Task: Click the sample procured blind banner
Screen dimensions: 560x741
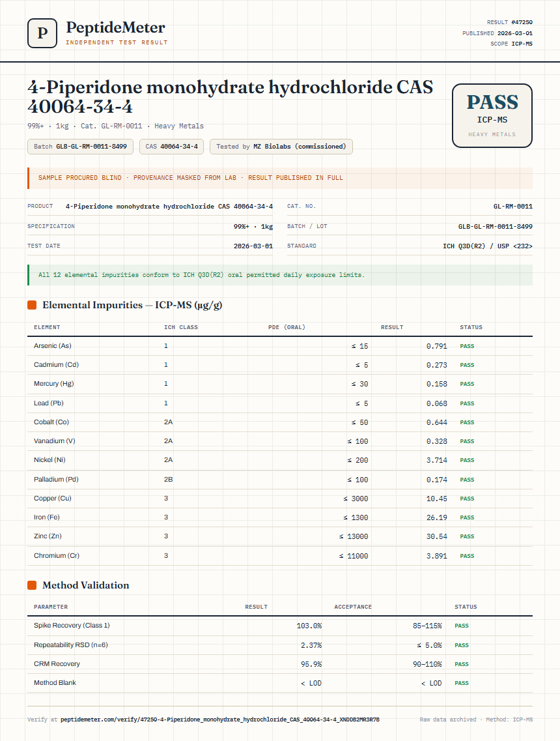Action: coord(280,178)
